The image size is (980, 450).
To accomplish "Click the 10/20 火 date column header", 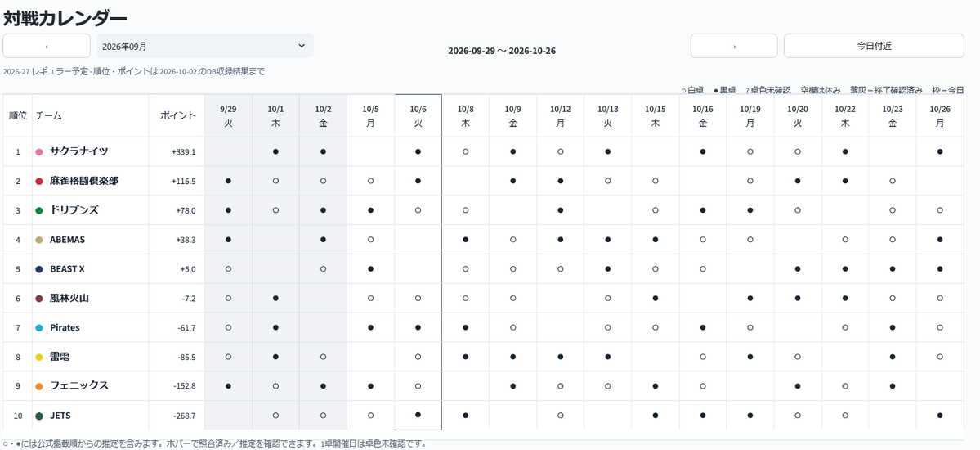I will (x=798, y=116).
